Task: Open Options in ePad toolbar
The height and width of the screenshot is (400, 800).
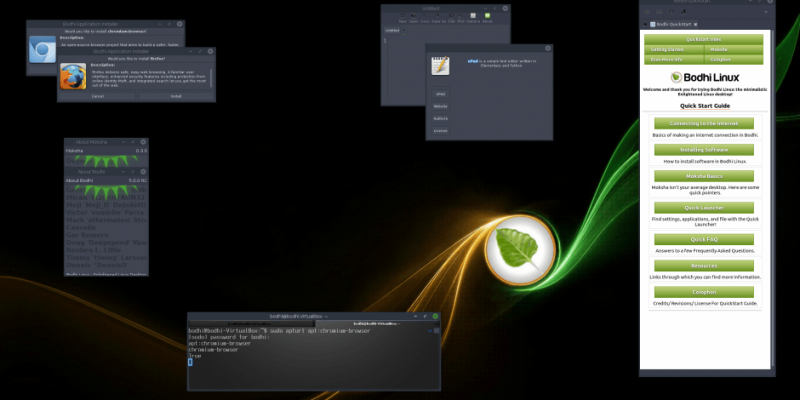Action: [x=473, y=18]
